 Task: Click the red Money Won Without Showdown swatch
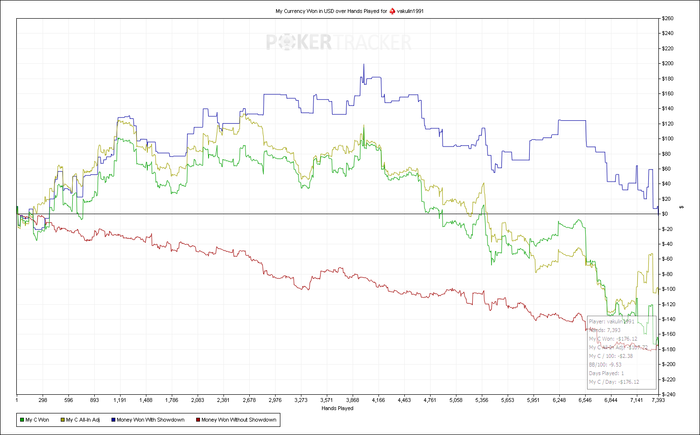tap(198, 420)
